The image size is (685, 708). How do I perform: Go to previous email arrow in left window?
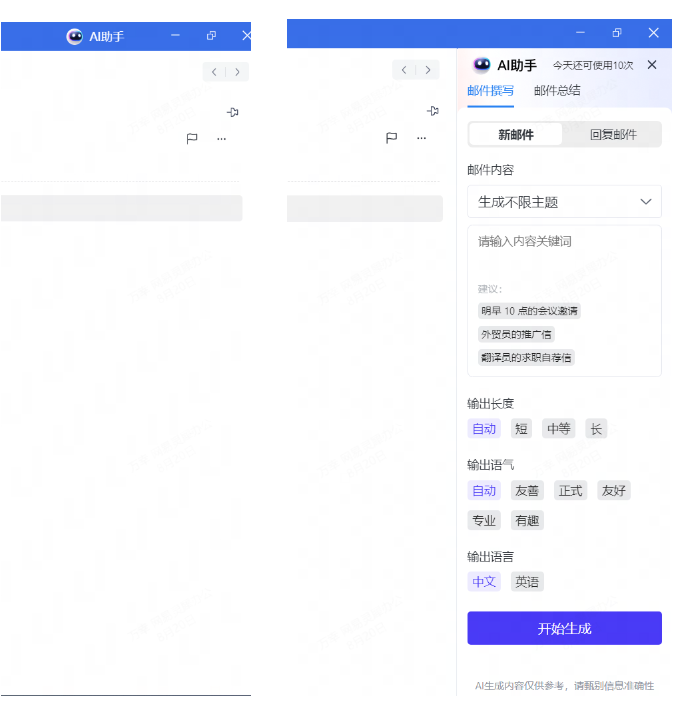(214, 72)
